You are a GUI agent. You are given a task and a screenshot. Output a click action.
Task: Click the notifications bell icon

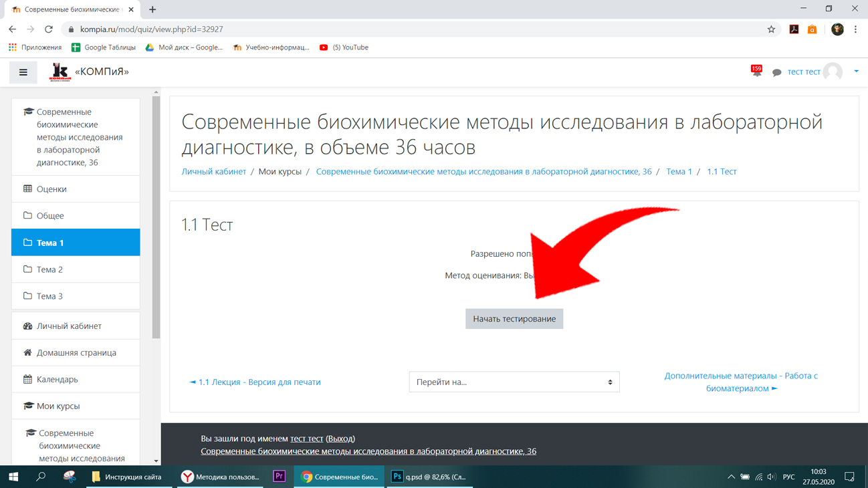pyautogui.click(x=756, y=72)
